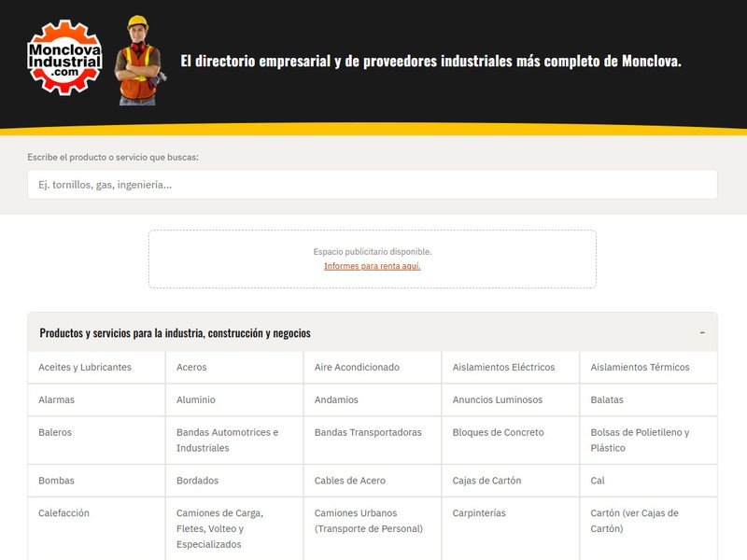Select the Bombas category
Screen dimensions: 747x560
(56, 481)
